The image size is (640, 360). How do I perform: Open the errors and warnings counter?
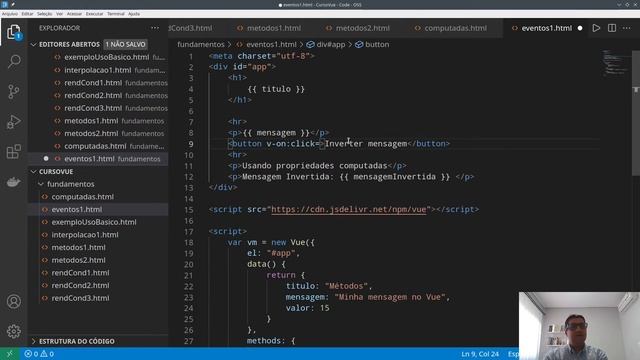(39, 354)
